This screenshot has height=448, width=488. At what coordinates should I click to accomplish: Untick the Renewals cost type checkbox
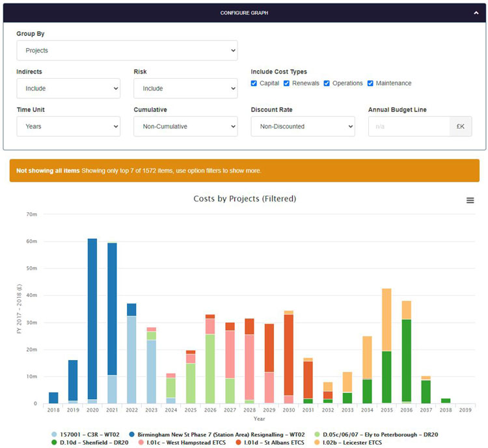click(x=286, y=83)
